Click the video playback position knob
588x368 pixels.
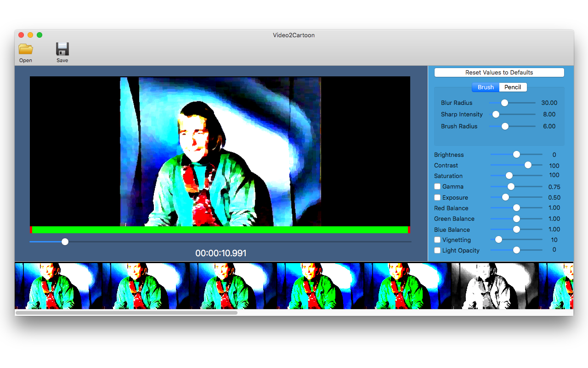[x=65, y=241]
